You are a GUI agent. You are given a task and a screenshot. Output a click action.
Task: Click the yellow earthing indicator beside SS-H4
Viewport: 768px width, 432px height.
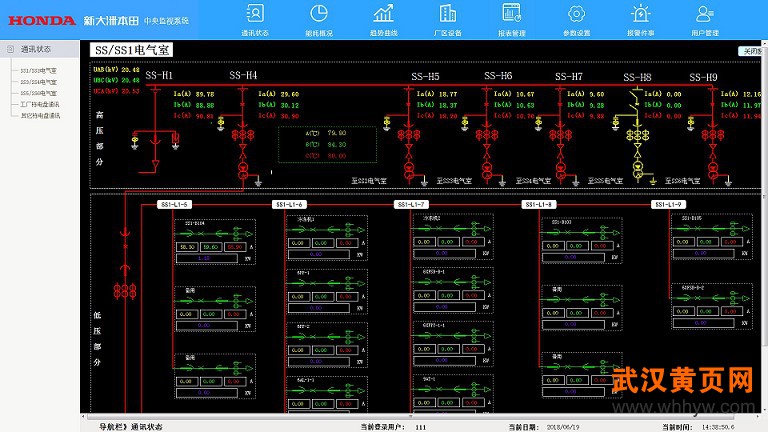[x=221, y=123]
